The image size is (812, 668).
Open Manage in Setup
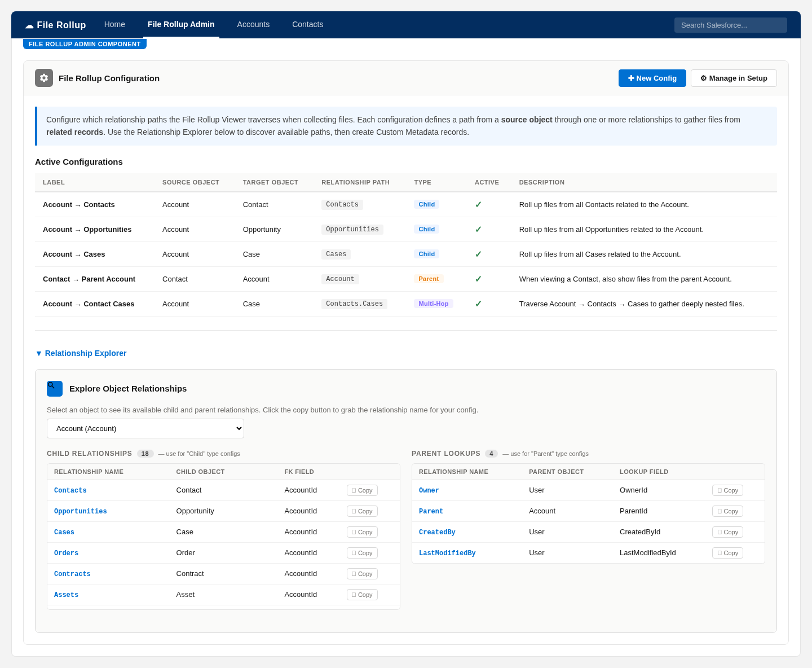(734, 78)
